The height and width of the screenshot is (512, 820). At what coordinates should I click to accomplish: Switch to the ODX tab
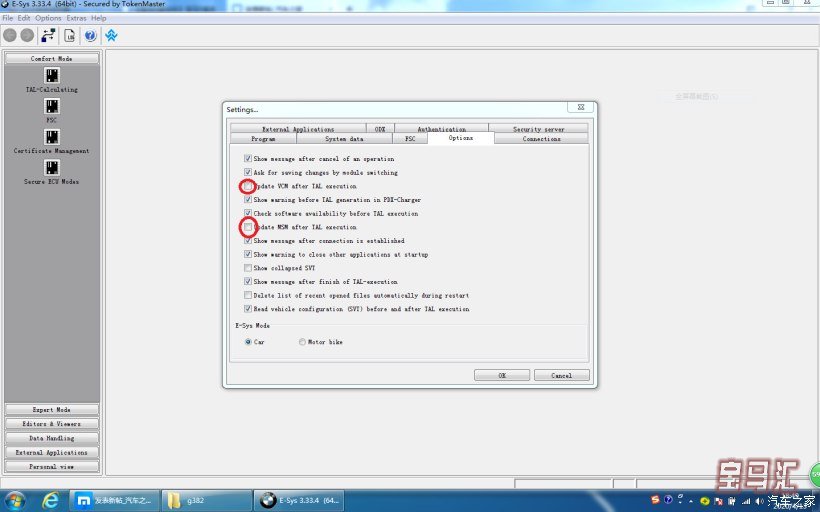pyautogui.click(x=380, y=129)
